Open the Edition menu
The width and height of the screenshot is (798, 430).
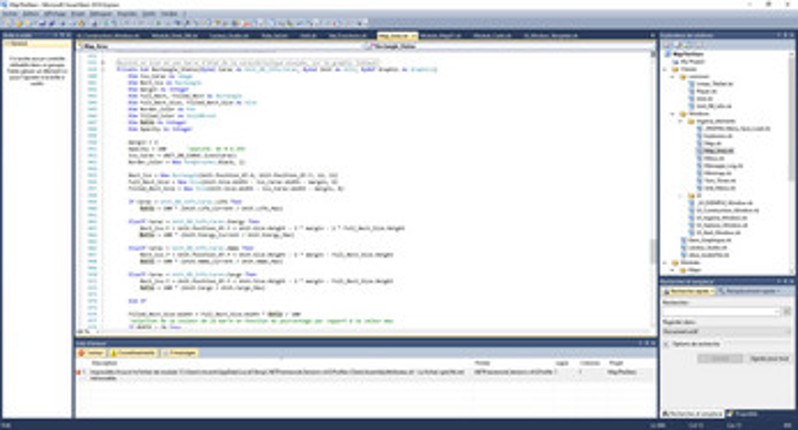30,14
